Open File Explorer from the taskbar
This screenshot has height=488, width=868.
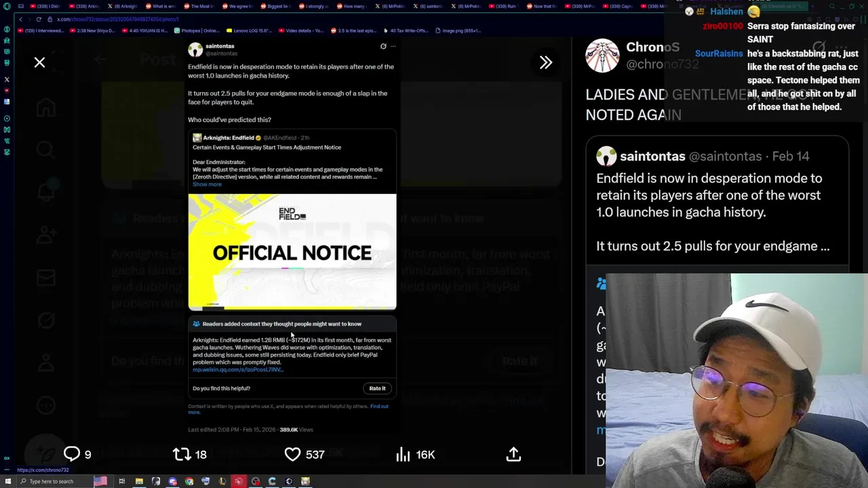(x=139, y=481)
